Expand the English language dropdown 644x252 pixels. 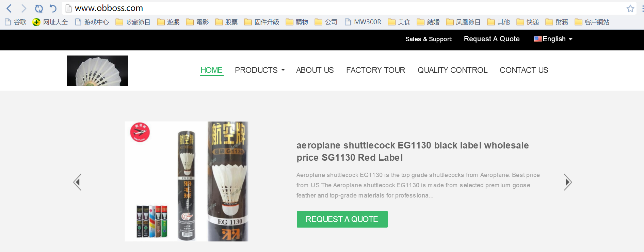coord(553,39)
